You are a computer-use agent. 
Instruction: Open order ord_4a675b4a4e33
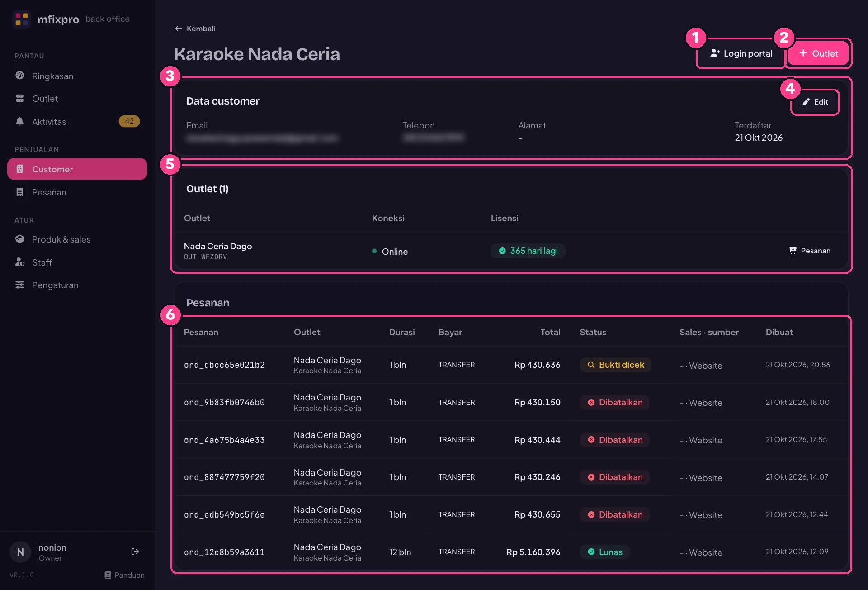(224, 440)
